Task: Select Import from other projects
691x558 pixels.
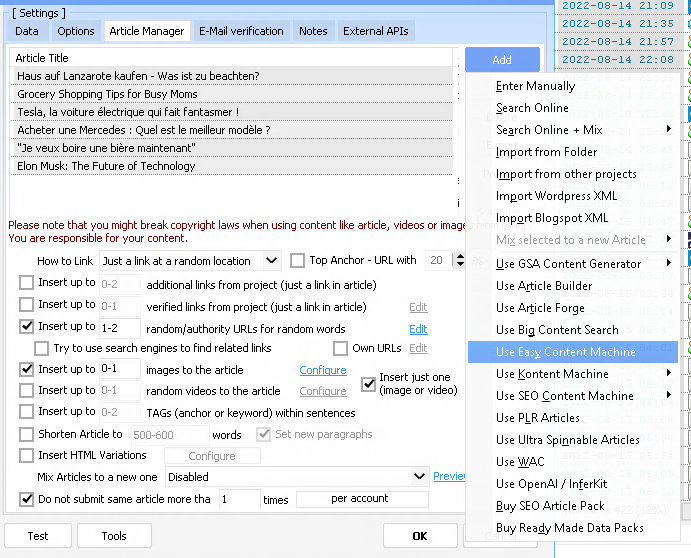Action: coord(566,174)
